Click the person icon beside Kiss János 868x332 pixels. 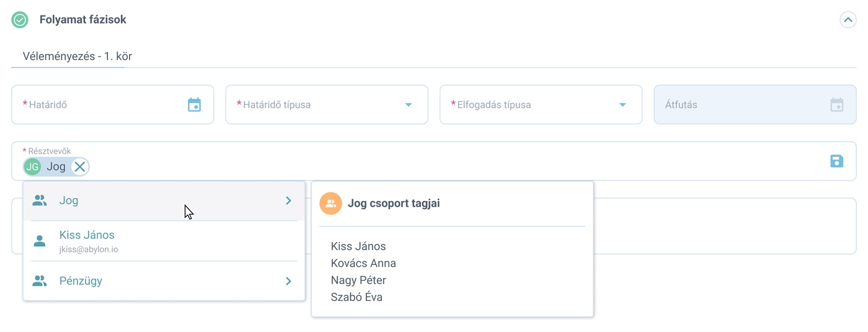point(40,241)
